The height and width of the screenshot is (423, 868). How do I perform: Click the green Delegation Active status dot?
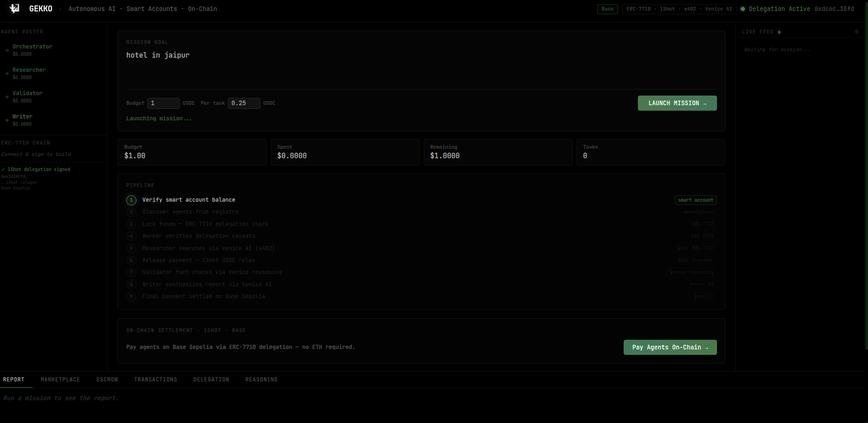coord(743,9)
